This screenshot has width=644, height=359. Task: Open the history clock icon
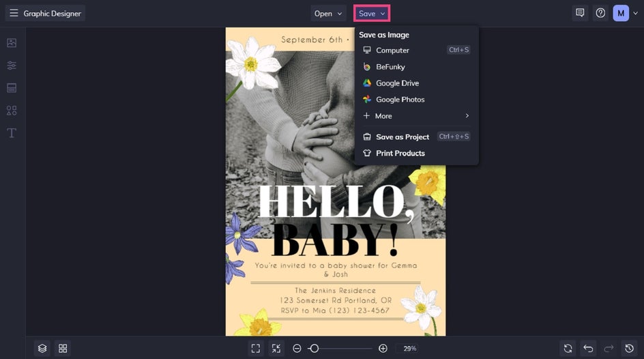tap(629, 348)
